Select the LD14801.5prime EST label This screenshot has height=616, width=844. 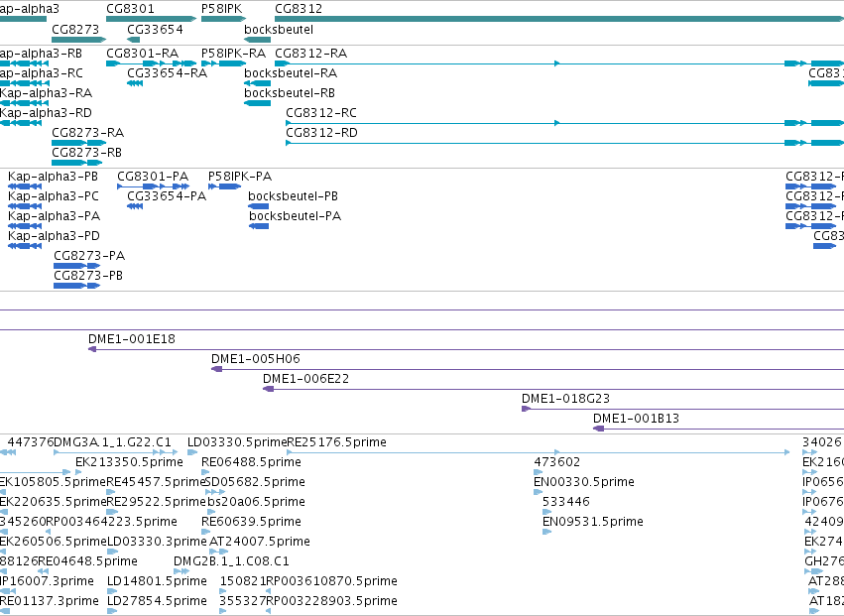click(157, 581)
